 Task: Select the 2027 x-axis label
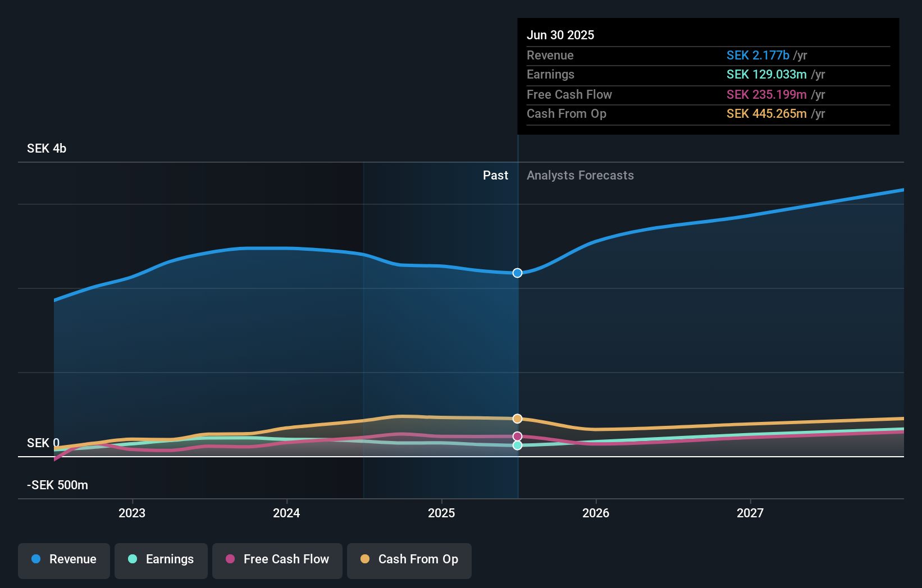tap(750, 513)
